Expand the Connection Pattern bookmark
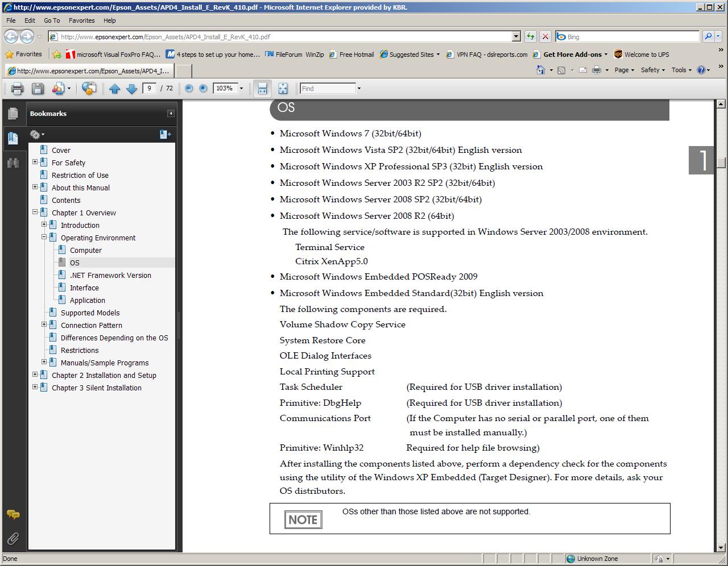This screenshot has width=728, height=566. tap(44, 324)
